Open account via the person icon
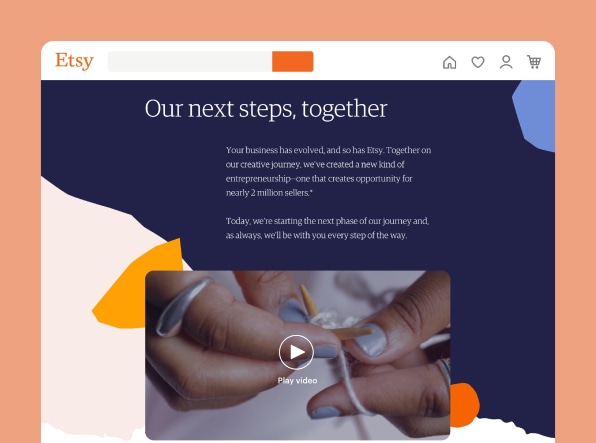 [x=506, y=62]
